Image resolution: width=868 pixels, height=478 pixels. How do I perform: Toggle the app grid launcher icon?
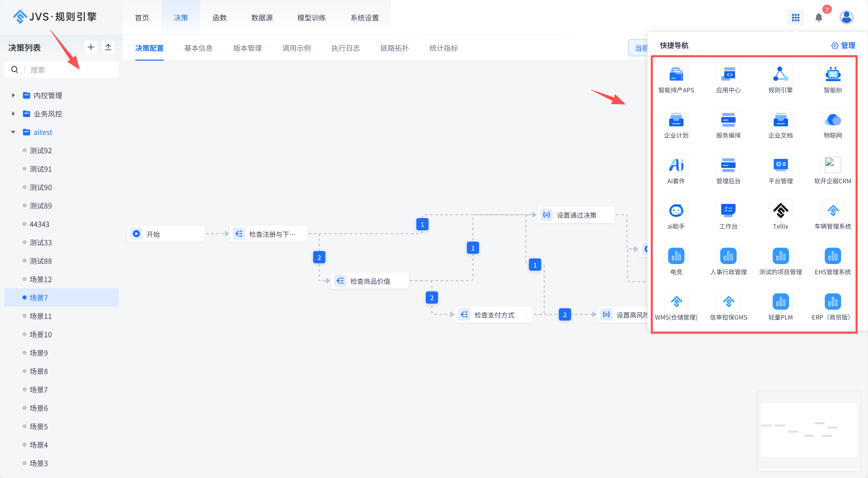coord(795,17)
